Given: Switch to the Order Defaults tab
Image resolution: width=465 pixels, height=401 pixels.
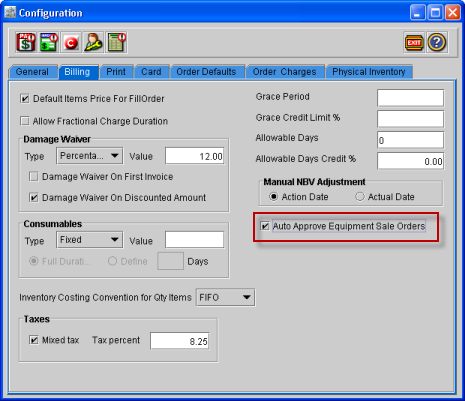Looking at the screenshot, I should pos(207,72).
